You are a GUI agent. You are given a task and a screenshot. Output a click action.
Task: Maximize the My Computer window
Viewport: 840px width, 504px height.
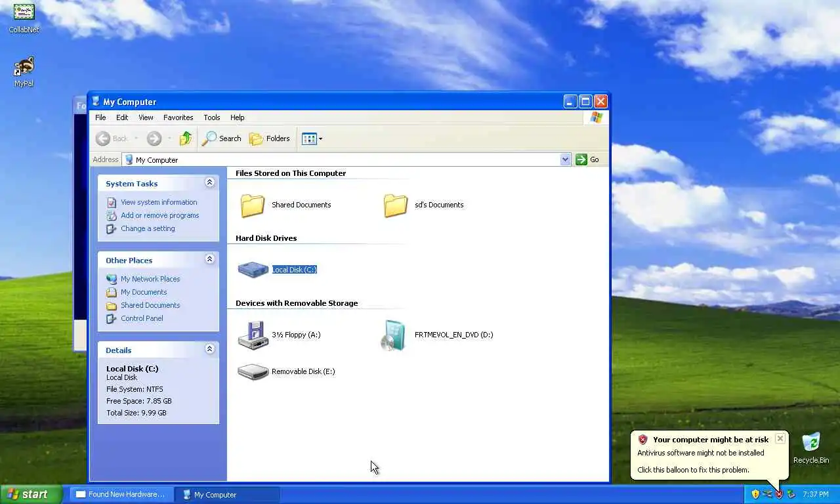click(585, 102)
